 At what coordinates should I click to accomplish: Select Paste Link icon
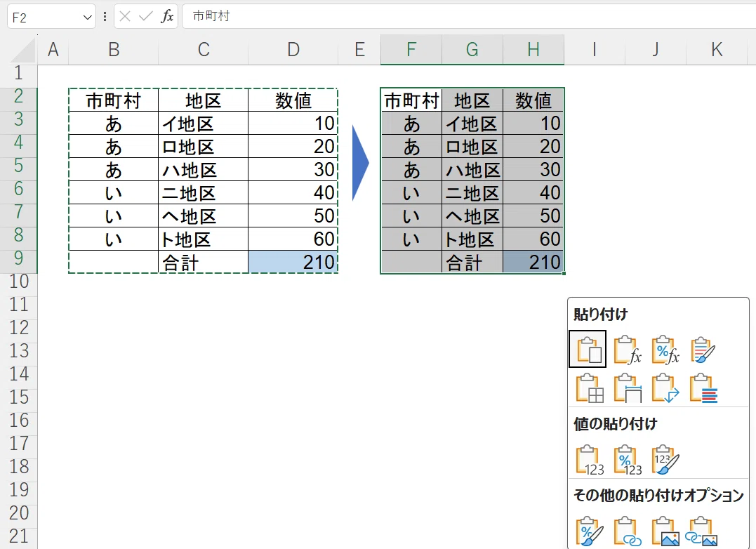pyautogui.click(x=628, y=531)
